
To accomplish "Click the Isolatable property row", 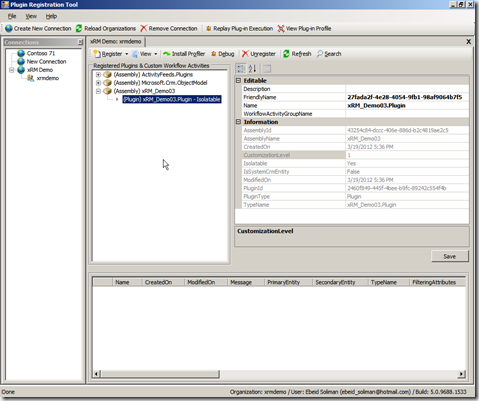I will 355,163.
